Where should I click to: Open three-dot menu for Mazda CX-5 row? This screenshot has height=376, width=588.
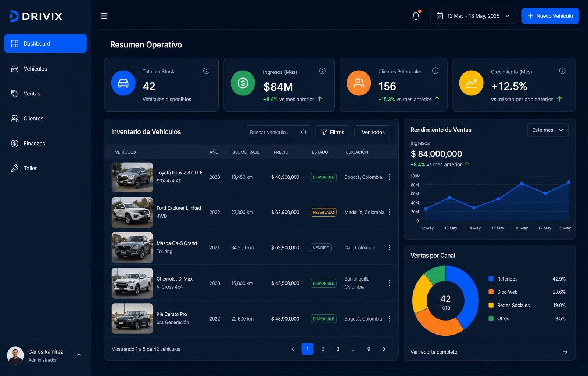point(390,247)
